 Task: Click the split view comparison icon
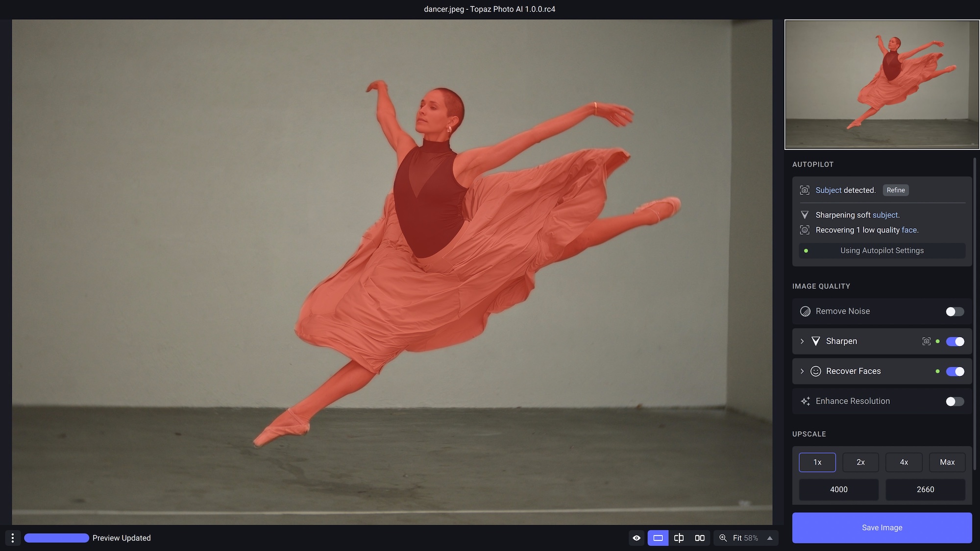point(679,538)
